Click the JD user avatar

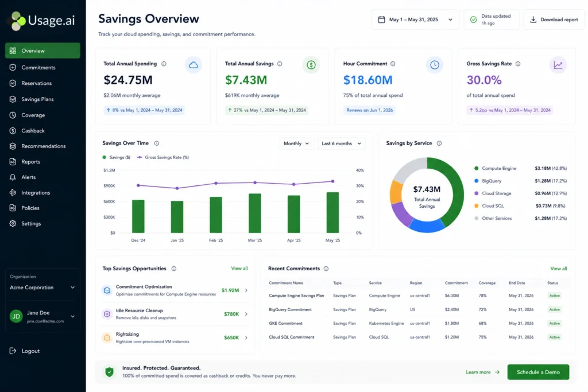16,316
